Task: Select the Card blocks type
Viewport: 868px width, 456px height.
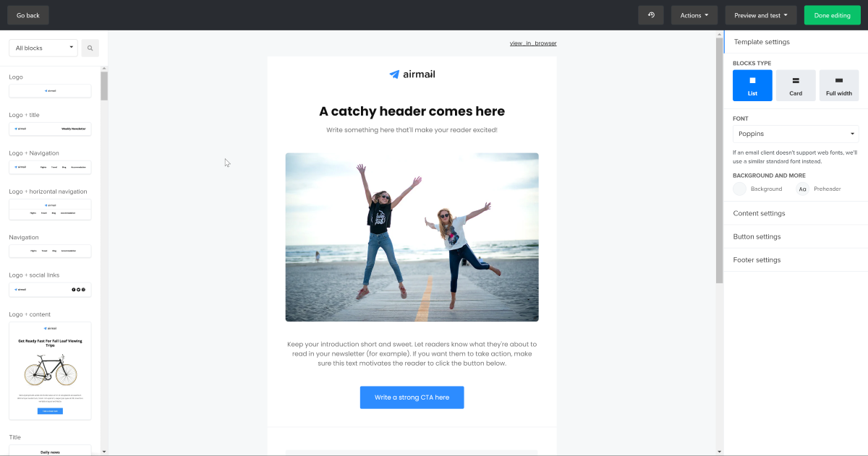Action: [x=796, y=85]
